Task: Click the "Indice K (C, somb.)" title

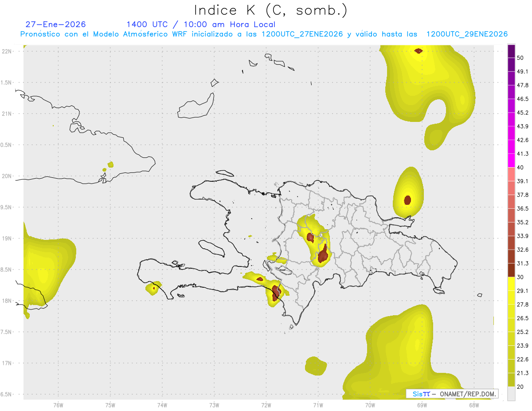Action: [x=270, y=10]
